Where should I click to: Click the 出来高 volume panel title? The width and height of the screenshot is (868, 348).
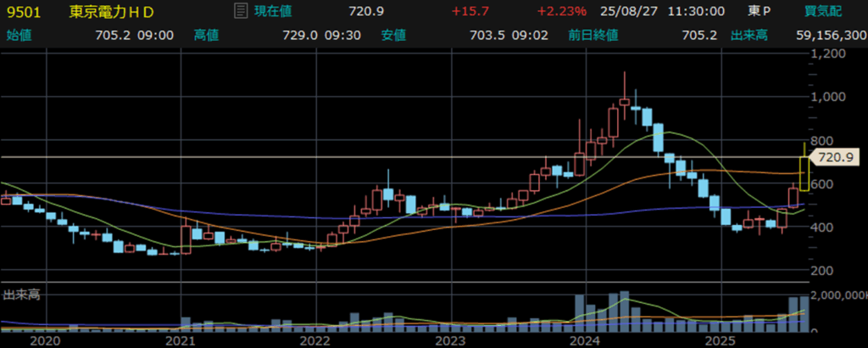[x=21, y=295]
